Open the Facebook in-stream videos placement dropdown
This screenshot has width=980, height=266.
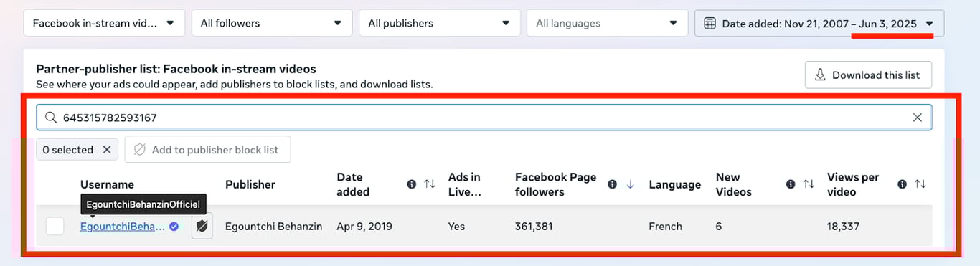[104, 23]
